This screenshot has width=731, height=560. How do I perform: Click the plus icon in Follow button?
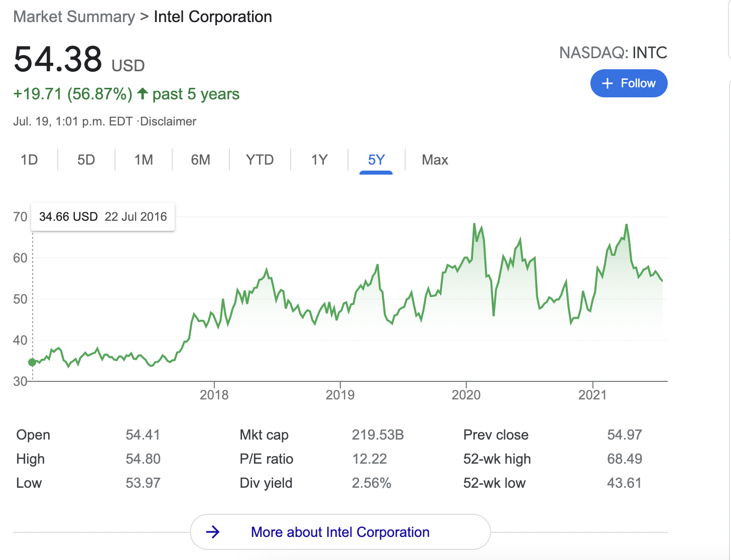[607, 83]
